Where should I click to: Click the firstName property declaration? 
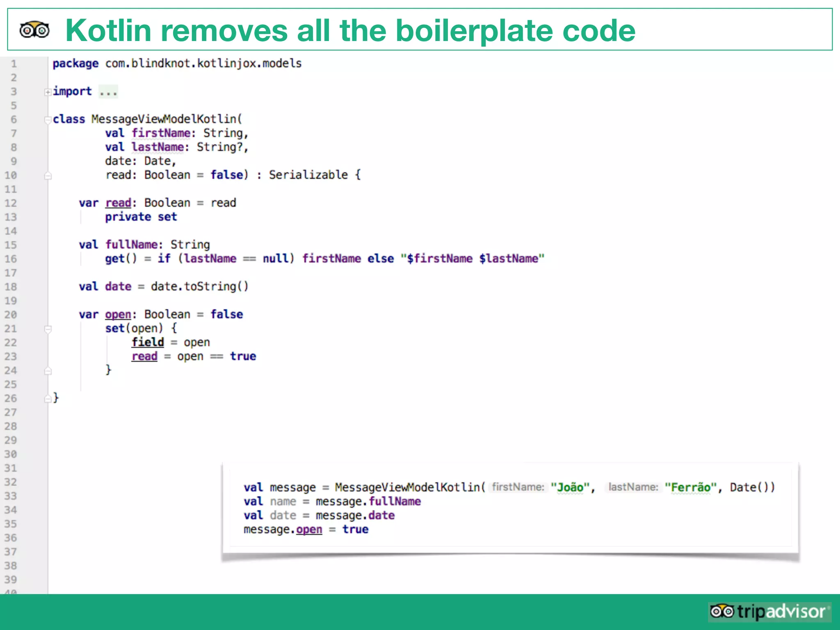coord(161,133)
